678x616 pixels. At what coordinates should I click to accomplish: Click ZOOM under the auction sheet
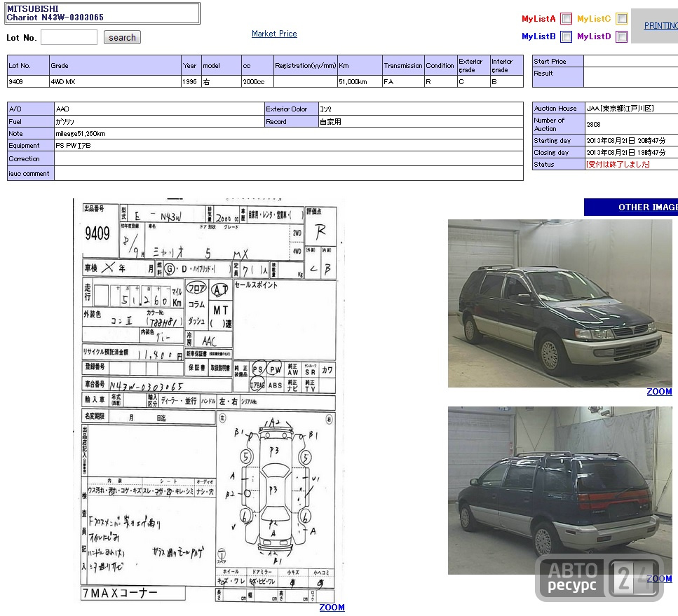(332, 608)
